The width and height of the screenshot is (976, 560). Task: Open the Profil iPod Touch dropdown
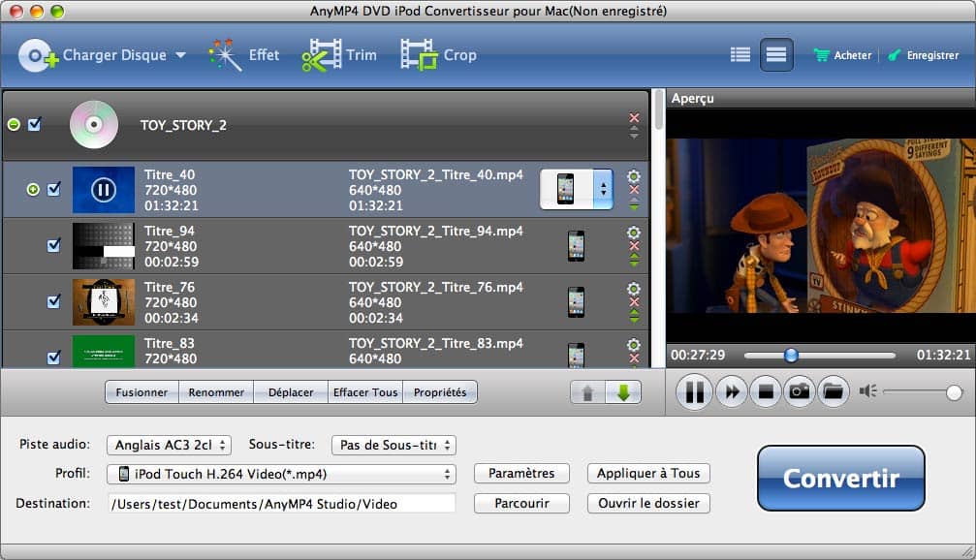coord(281,474)
